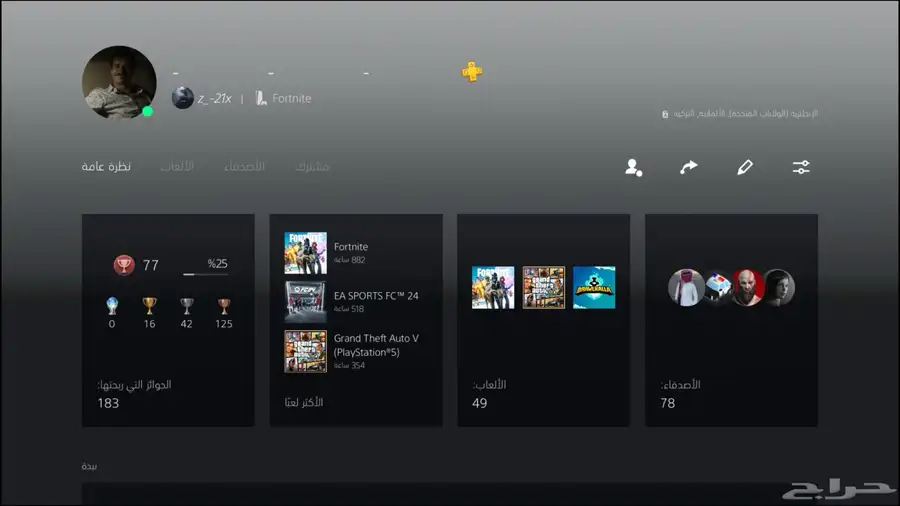Click the الأكثر لعبًا most played label
The height and width of the screenshot is (506, 900).
pos(304,402)
